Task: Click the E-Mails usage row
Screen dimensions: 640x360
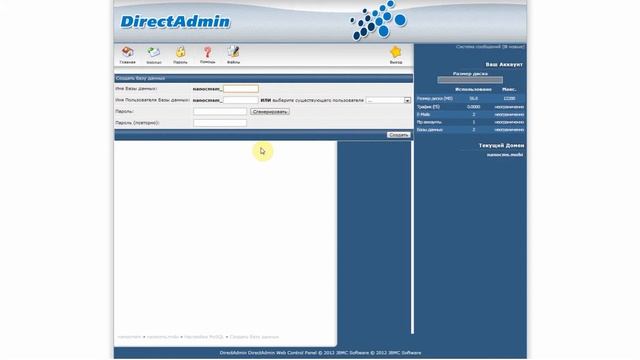Action: (470, 115)
